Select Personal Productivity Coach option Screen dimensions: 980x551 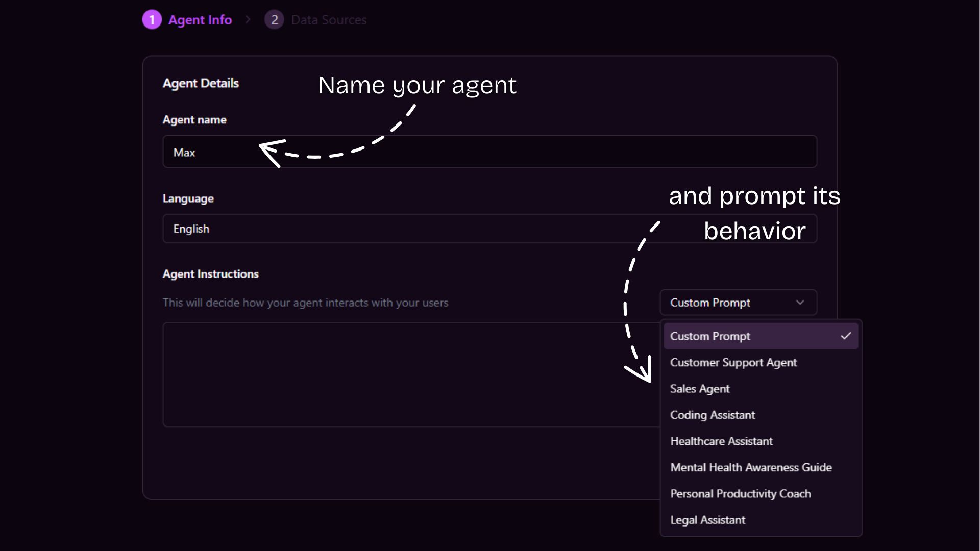click(x=740, y=494)
